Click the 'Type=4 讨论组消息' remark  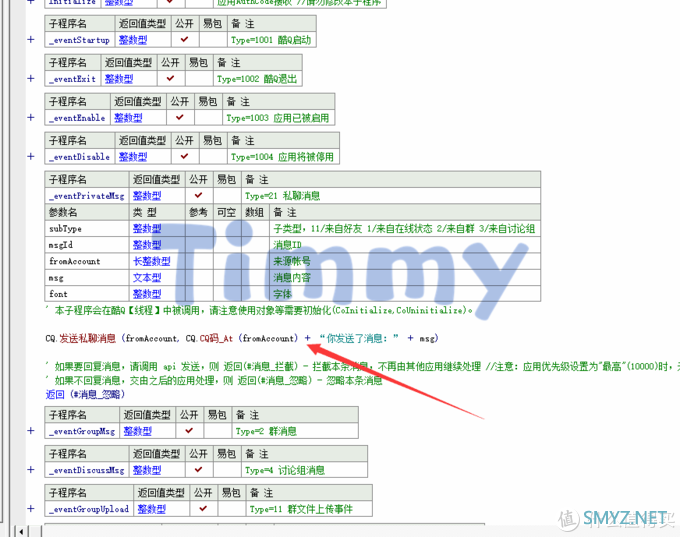(x=285, y=470)
